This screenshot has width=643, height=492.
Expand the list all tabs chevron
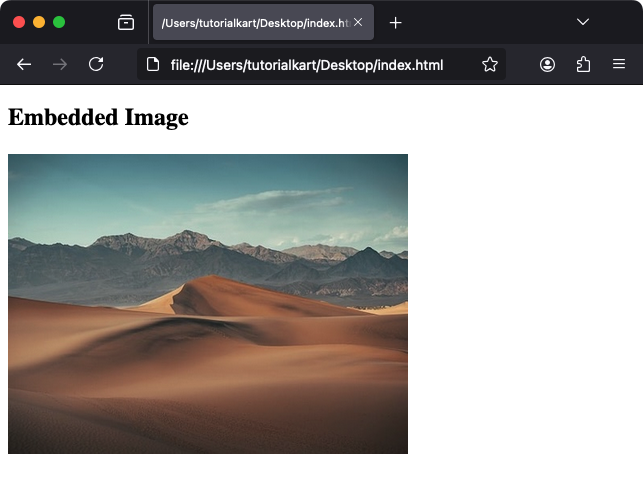[583, 22]
